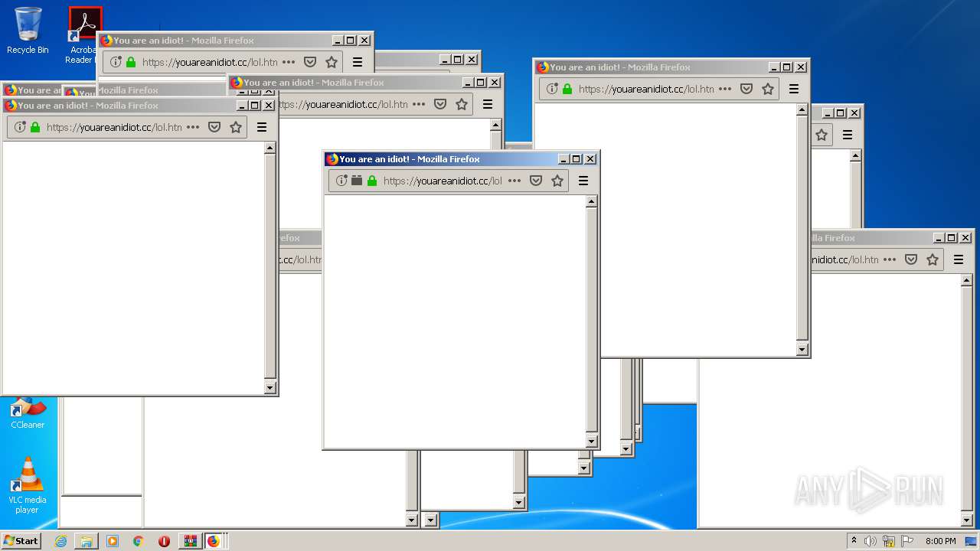Click the site information icon in the active Firefox window
Image resolution: width=980 pixels, height=551 pixels.
(341, 181)
